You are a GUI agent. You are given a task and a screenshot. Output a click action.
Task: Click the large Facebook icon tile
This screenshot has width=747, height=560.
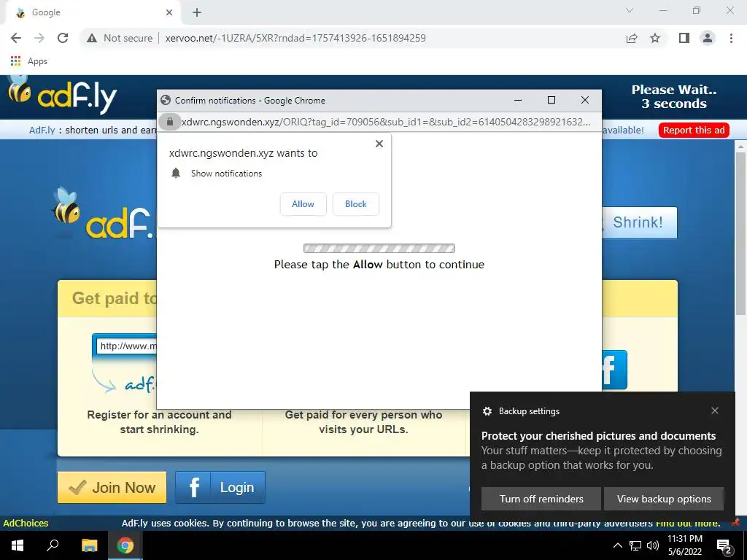click(614, 370)
